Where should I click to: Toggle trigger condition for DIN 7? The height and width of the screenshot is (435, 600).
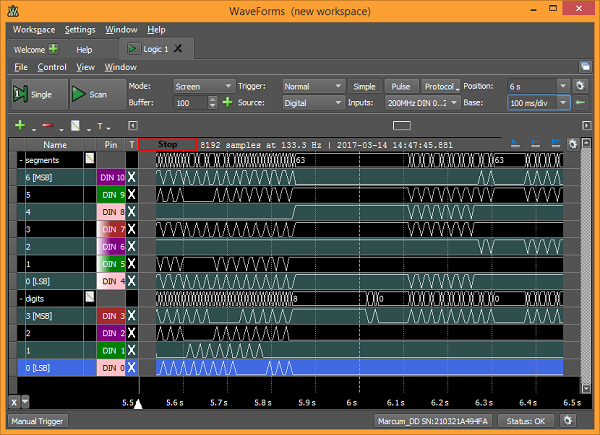132,229
